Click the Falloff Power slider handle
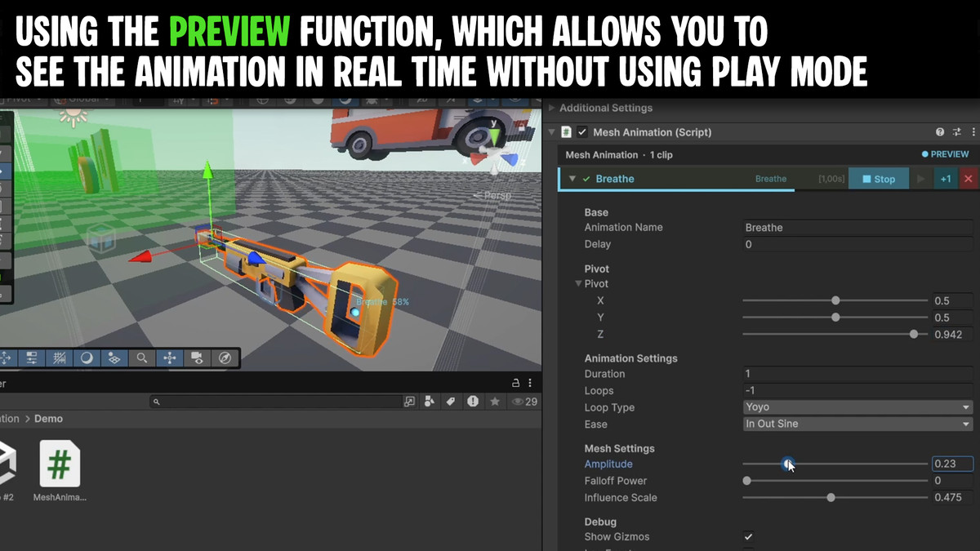 (x=747, y=481)
